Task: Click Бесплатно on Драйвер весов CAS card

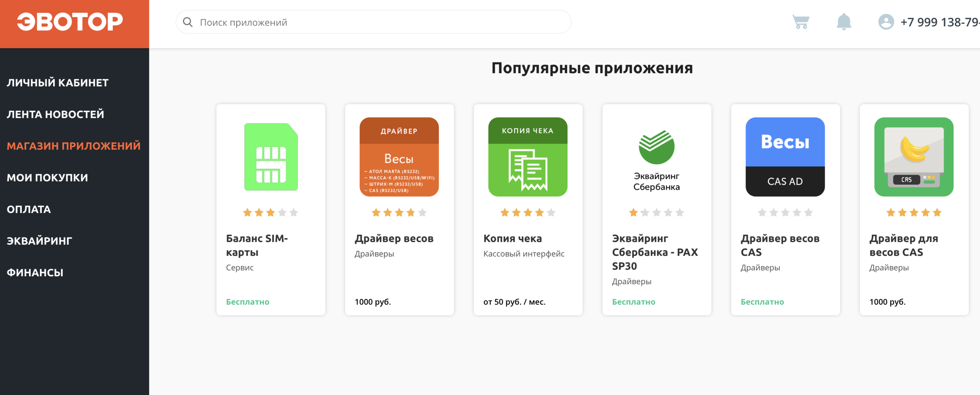Action: click(x=762, y=302)
